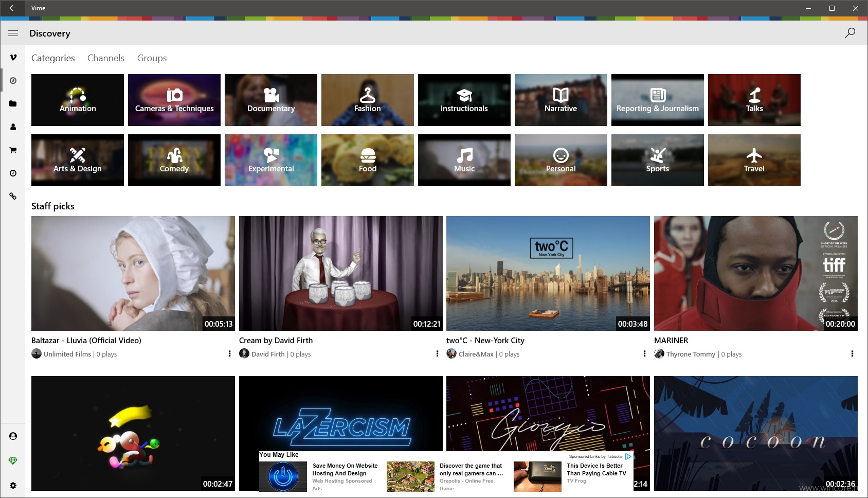The image size is (868, 498).
Task: Open more options for two°C video
Action: click(644, 353)
